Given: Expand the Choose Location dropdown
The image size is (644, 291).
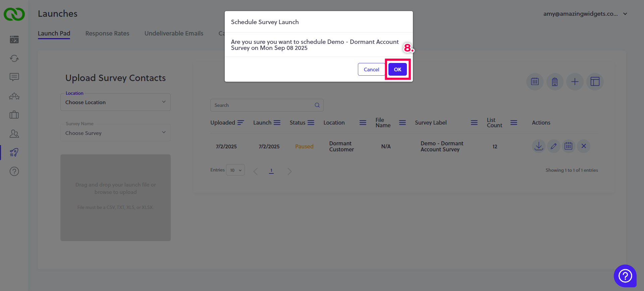Looking at the screenshot, I should [x=115, y=102].
